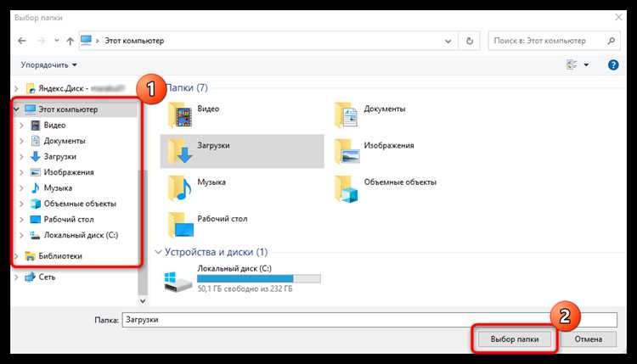Screen dimensions: 637x364
Task: Click the computer icon in address bar
Action: (x=86, y=40)
